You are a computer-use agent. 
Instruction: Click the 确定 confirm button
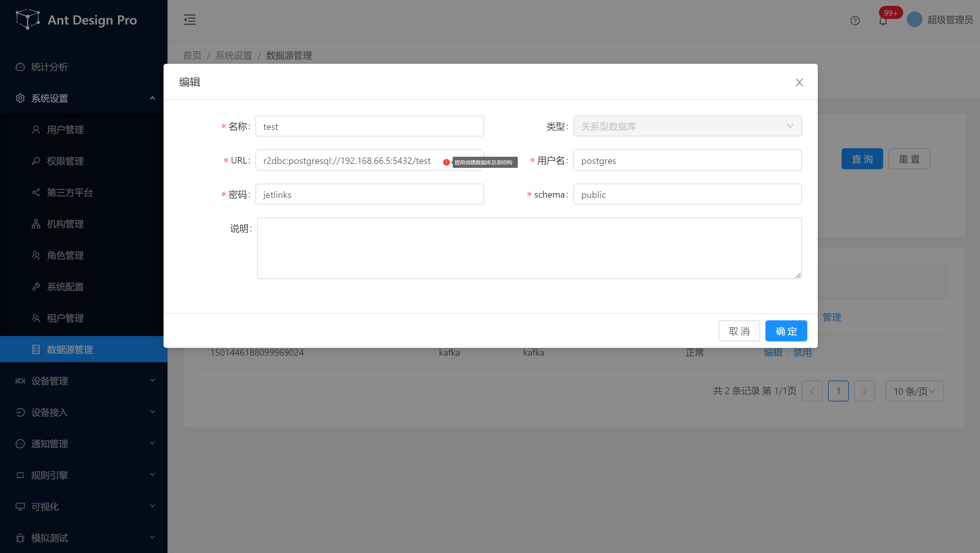(x=786, y=331)
